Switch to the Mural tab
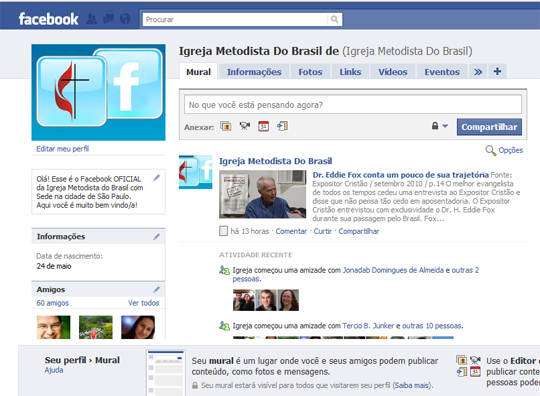The width and height of the screenshot is (540, 396). coord(198,72)
